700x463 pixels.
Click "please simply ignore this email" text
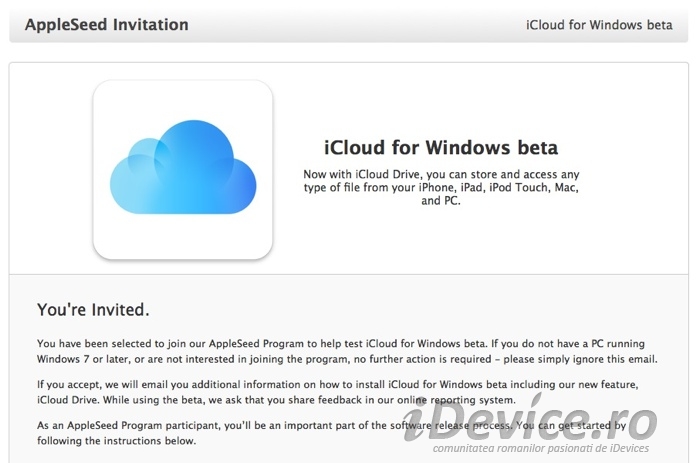(579, 359)
